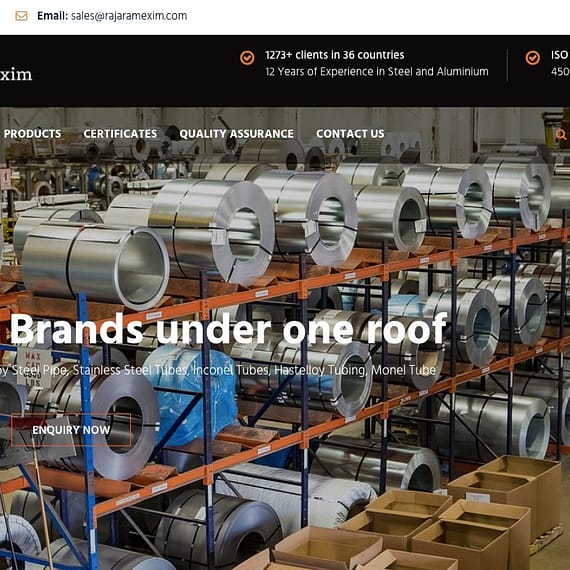Image resolution: width=570 pixels, height=570 pixels.
Task: Open the search magnifier icon
Action: (561, 135)
